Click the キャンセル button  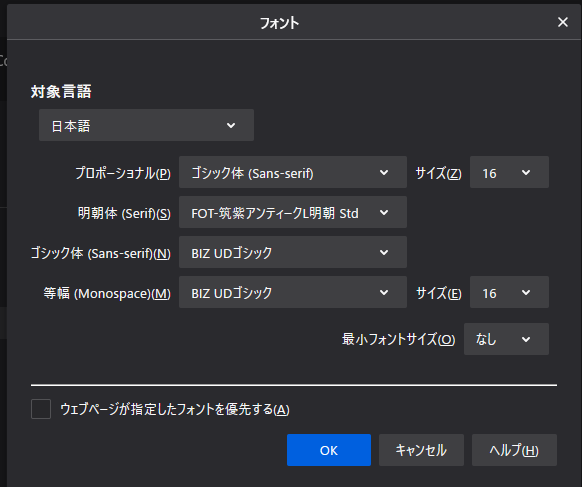click(421, 450)
